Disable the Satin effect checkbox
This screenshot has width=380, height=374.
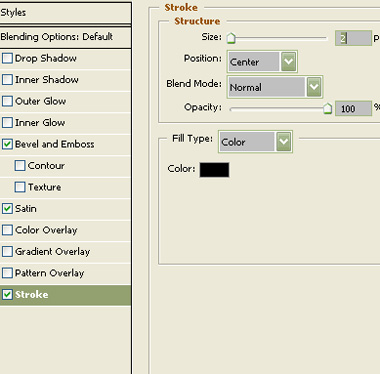coord(7,208)
